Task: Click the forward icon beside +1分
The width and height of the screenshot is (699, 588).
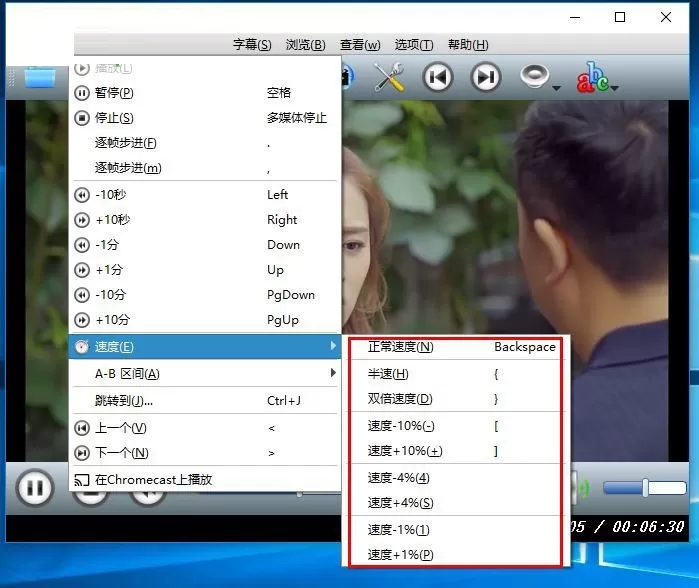Action: pos(82,270)
